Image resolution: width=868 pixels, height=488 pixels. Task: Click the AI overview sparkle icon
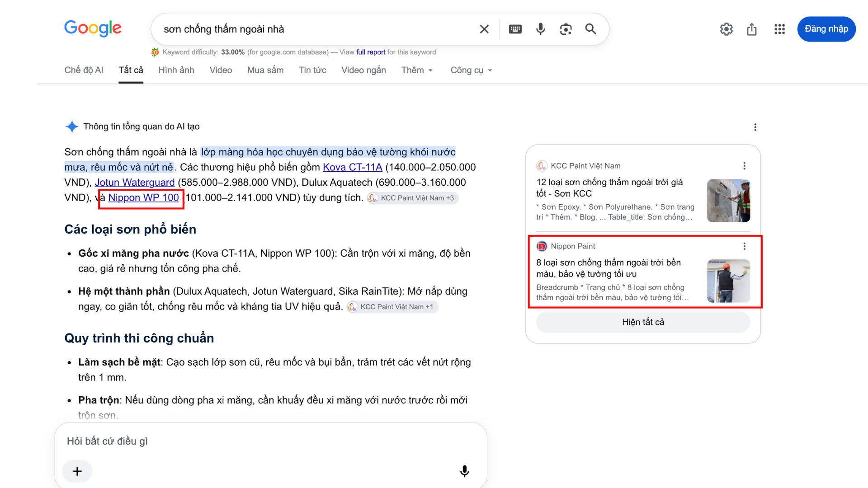pyautogui.click(x=72, y=127)
